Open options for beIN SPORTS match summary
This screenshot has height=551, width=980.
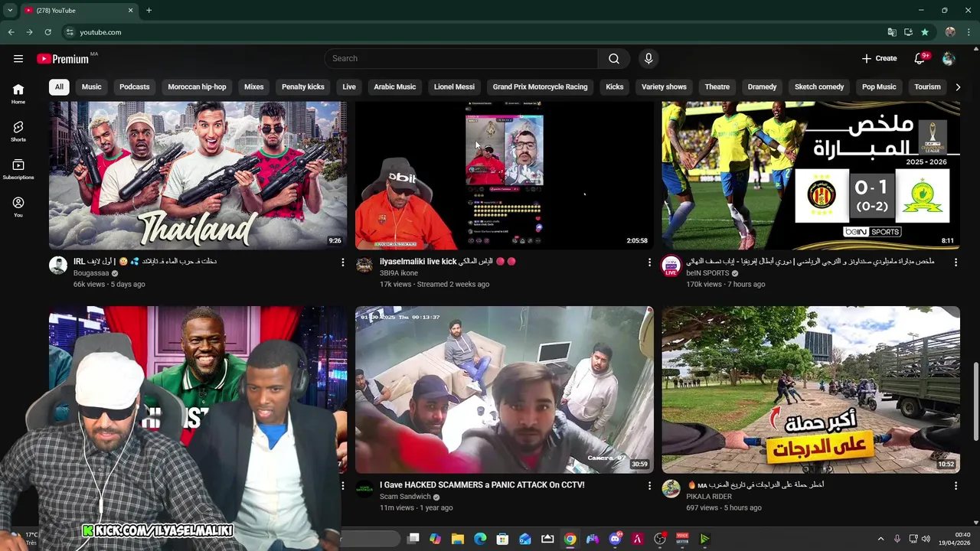coord(955,262)
